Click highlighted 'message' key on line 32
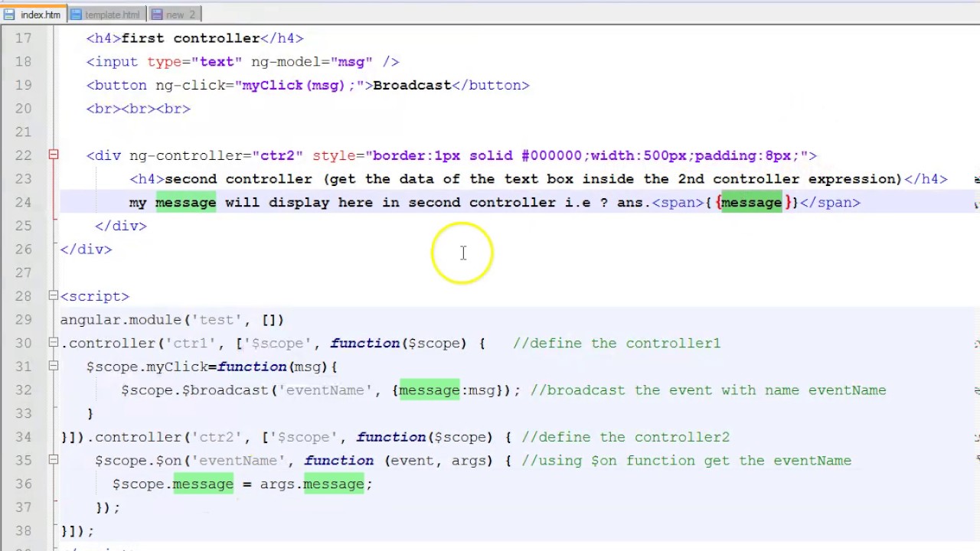This screenshot has width=980, height=551. [x=429, y=390]
